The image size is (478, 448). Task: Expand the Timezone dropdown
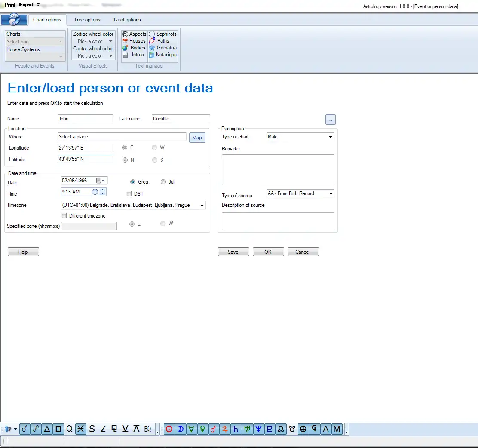coord(202,205)
